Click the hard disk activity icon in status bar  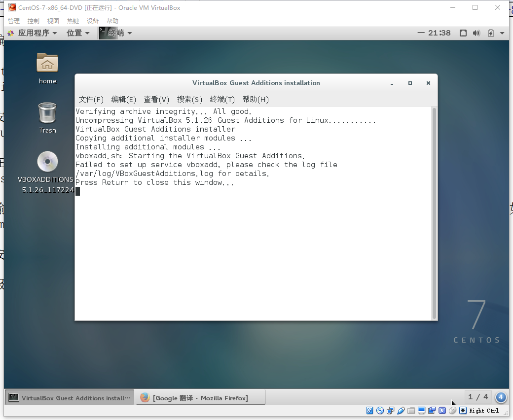pos(369,411)
